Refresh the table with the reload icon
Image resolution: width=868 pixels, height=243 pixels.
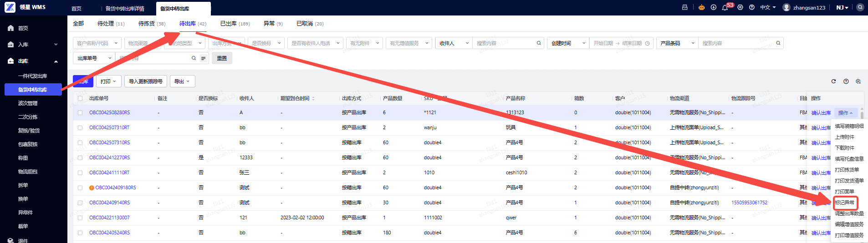click(x=833, y=81)
